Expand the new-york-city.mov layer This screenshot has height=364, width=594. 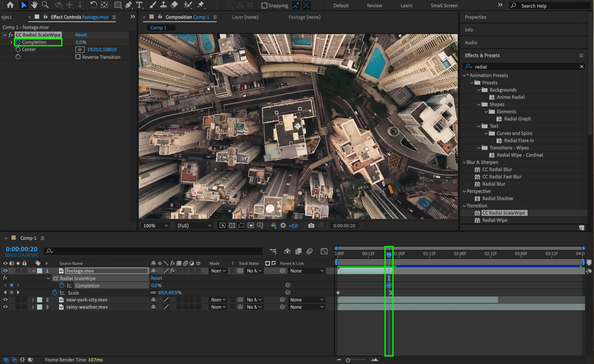click(x=33, y=300)
